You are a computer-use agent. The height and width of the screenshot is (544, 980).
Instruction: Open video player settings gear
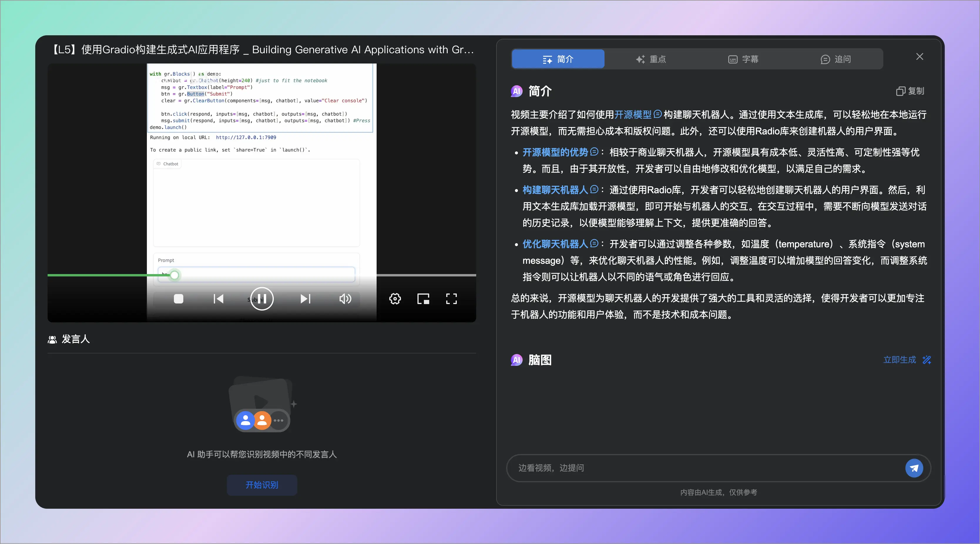(395, 299)
